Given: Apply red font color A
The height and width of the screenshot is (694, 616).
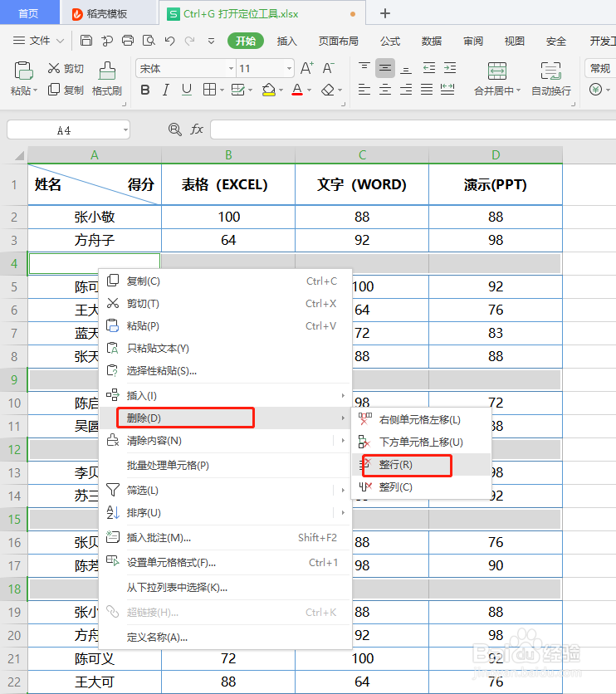Looking at the screenshot, I should 297,90.
